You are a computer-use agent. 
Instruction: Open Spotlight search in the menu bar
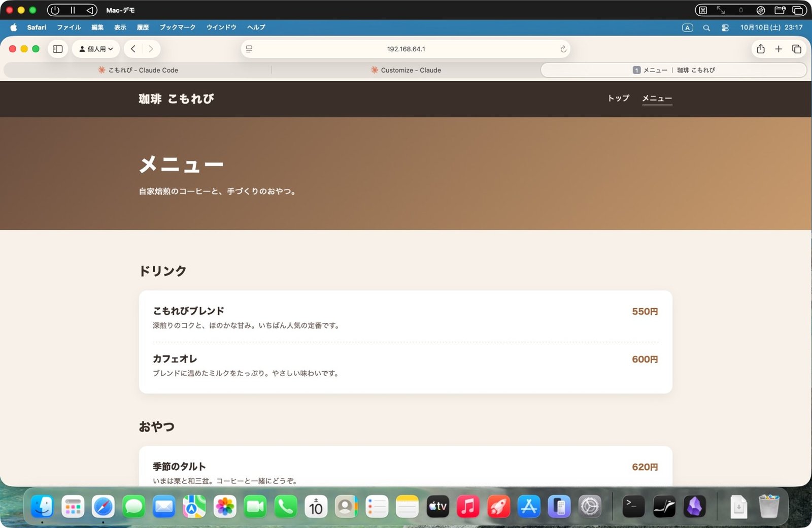(x=706, y=28)
